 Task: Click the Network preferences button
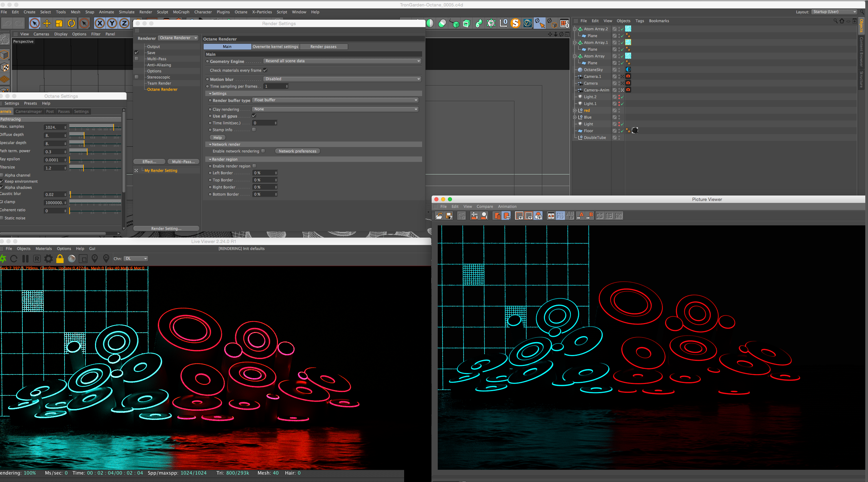pos(297,151)
